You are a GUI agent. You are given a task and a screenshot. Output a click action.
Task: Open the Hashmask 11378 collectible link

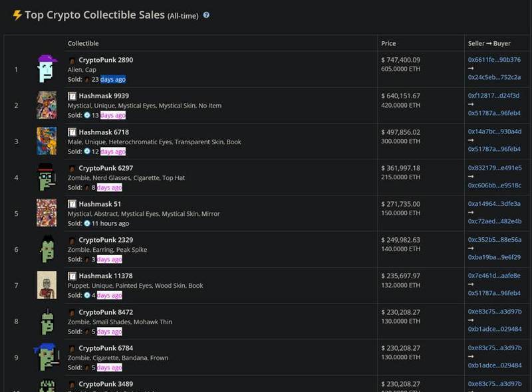point(106,276)
